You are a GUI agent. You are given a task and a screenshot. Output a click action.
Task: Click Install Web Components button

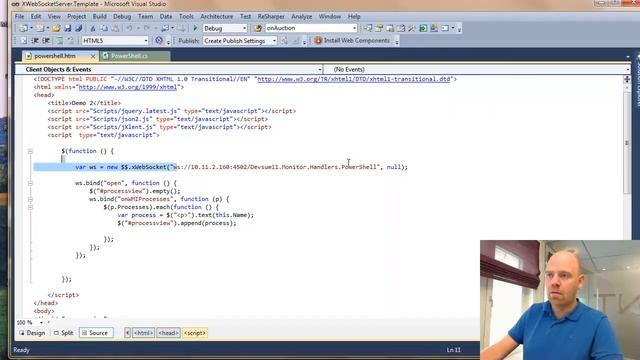pos(352,40)
